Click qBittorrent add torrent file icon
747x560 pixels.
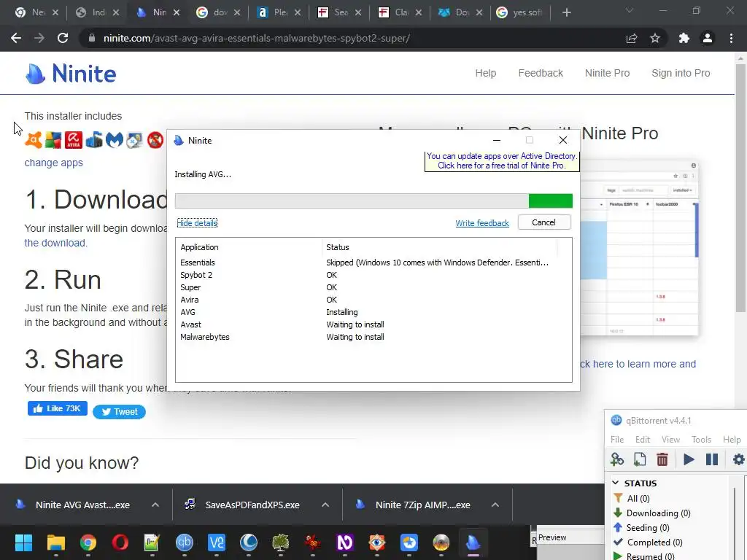(x=640, y=459)
